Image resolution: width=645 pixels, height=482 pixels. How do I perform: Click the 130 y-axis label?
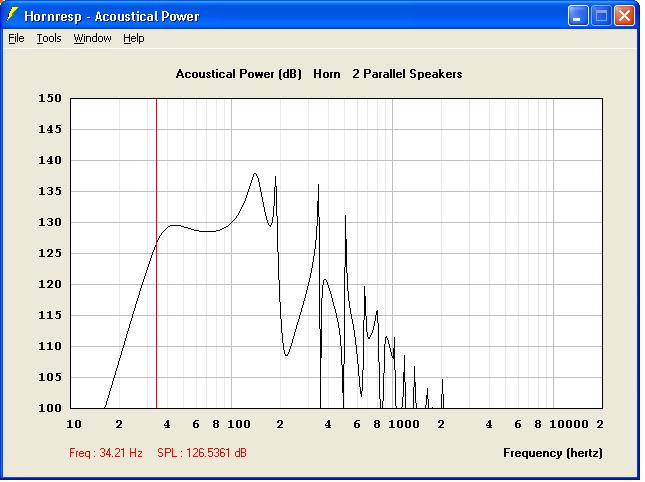[50, 222]
